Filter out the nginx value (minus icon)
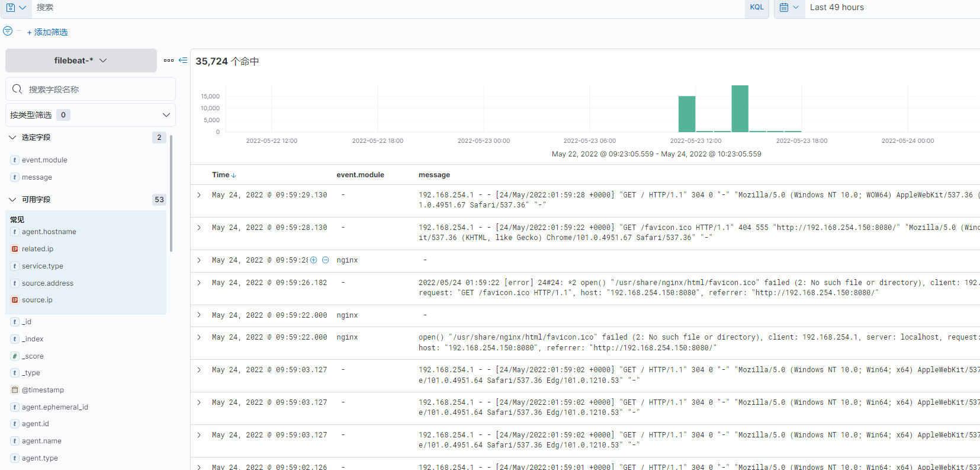The image size is (980, 470). pos(325,260)
